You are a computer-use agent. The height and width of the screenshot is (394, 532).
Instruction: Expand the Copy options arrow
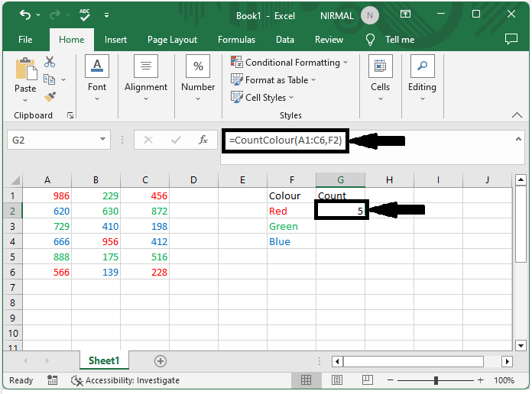point(63,79)
